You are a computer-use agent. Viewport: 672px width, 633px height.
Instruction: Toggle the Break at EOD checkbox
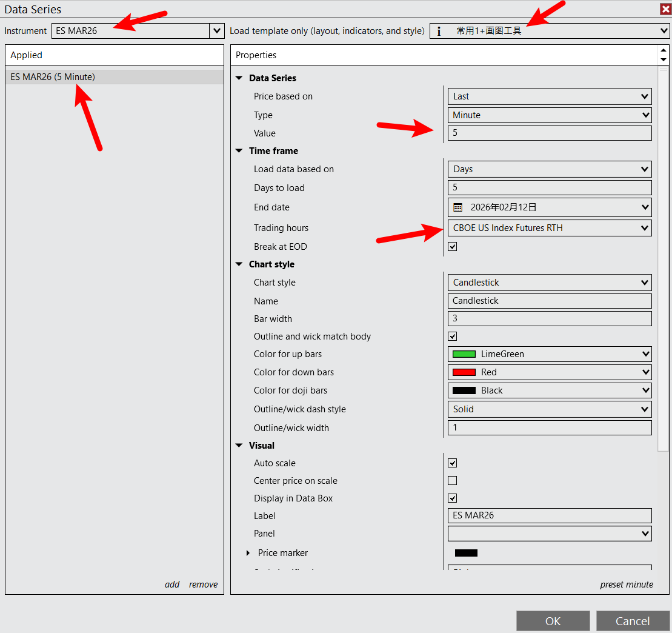(452, 247)
